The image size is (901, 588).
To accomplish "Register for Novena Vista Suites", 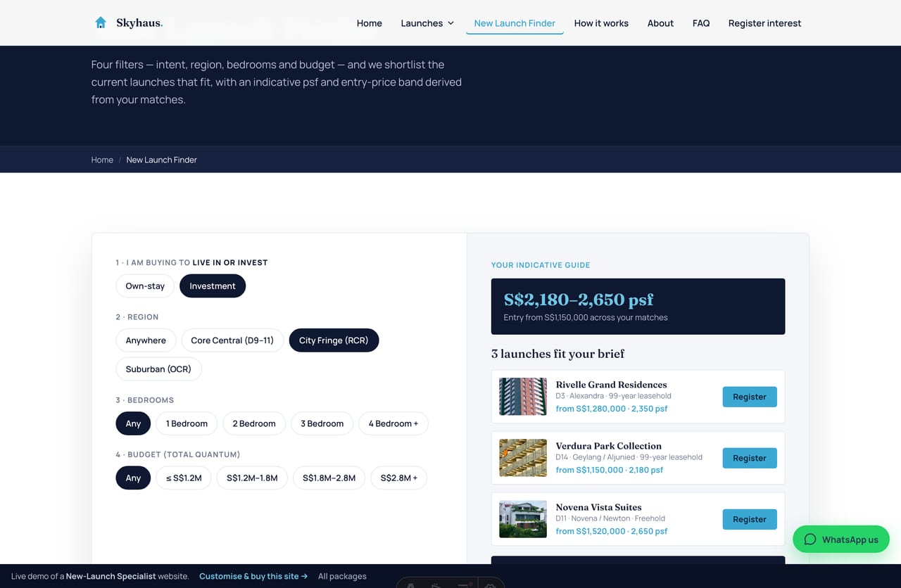I will [x=750, y=519].
